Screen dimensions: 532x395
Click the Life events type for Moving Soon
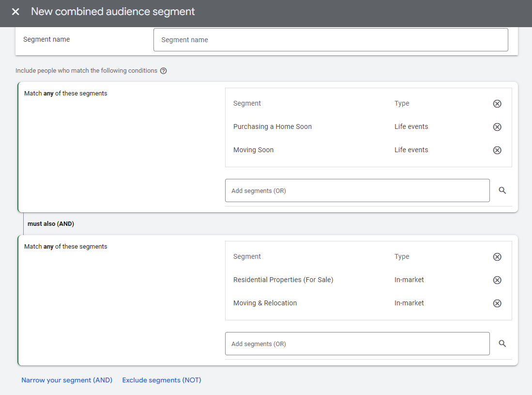411,150
